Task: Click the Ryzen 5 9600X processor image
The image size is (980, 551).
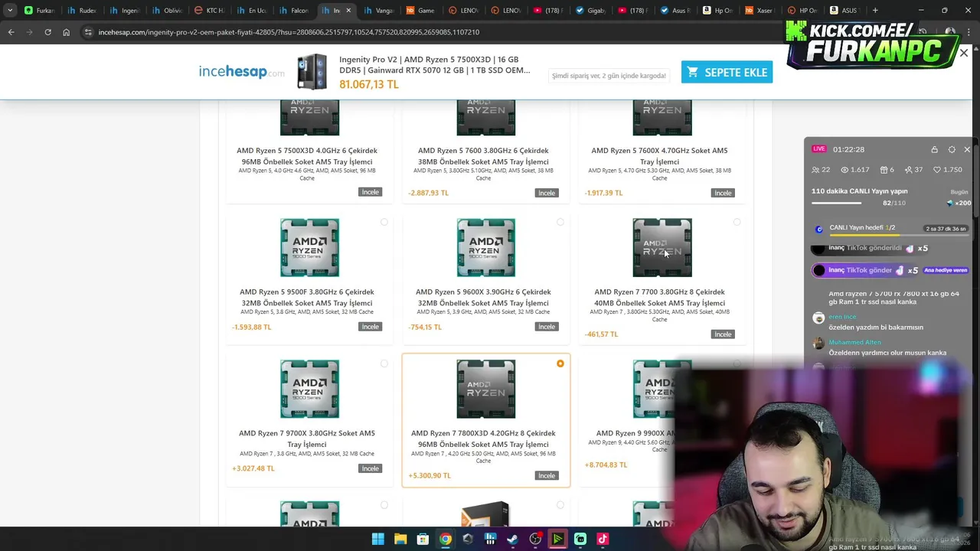Action: pyautogui.click(x=485, y=247)
